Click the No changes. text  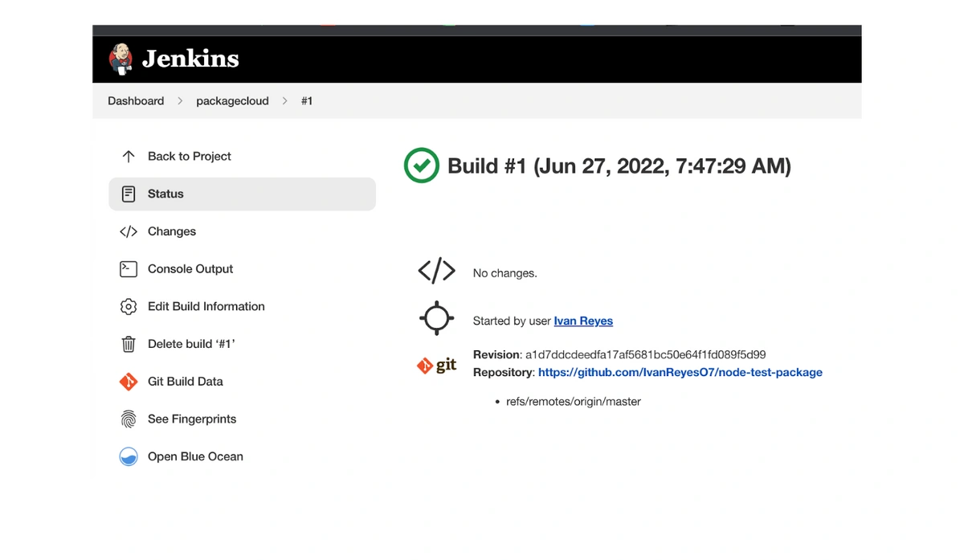point(505,273)
